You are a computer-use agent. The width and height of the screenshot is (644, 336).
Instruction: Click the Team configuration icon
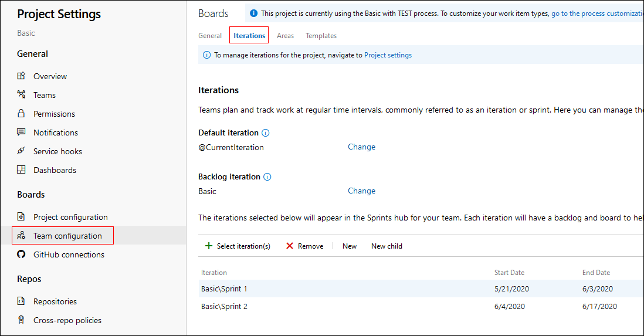21,235
